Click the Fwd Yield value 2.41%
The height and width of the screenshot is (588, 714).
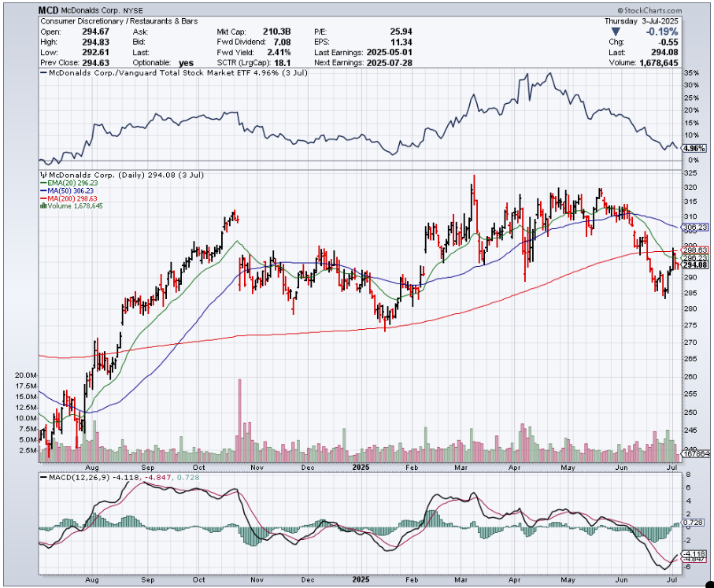point(279,53)
